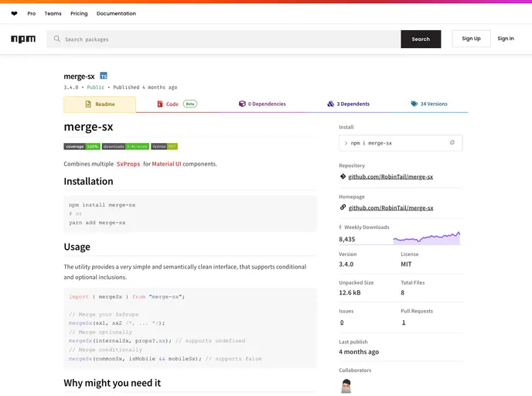Click the coverage 100% badge
The image size is (532, 396).
(82, 147)
